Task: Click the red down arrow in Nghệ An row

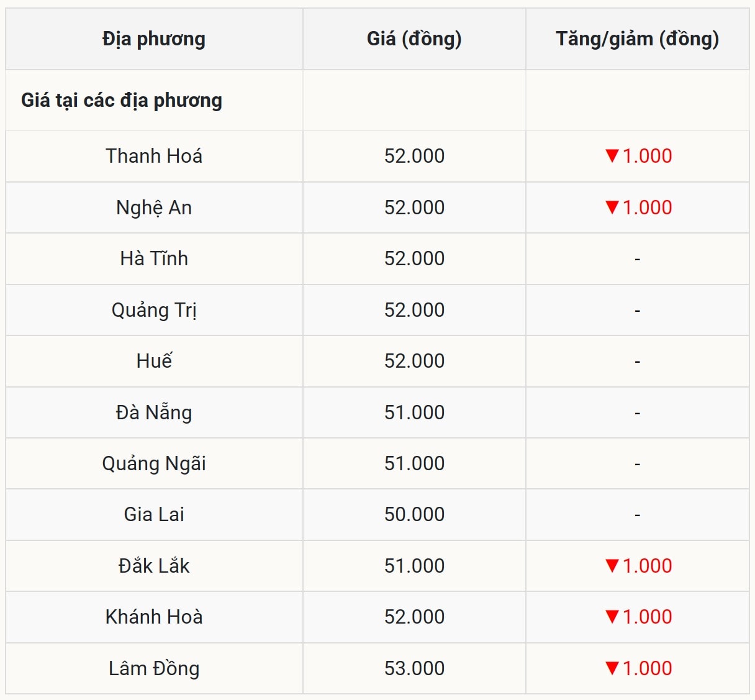Action: tap(612, 207)
